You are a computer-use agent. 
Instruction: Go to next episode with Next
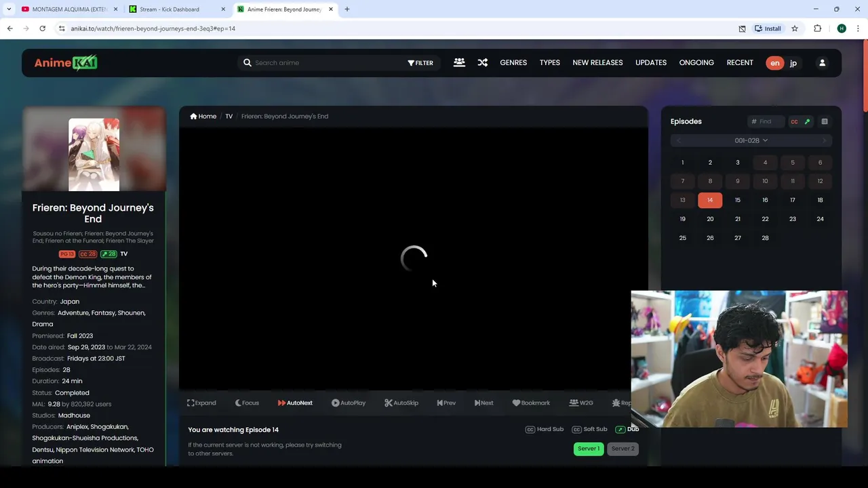[484, 403]
